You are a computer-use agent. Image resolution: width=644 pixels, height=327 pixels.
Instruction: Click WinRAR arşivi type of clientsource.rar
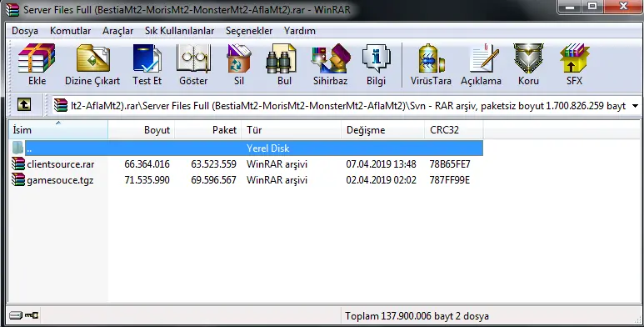click(x=277, y=164)
